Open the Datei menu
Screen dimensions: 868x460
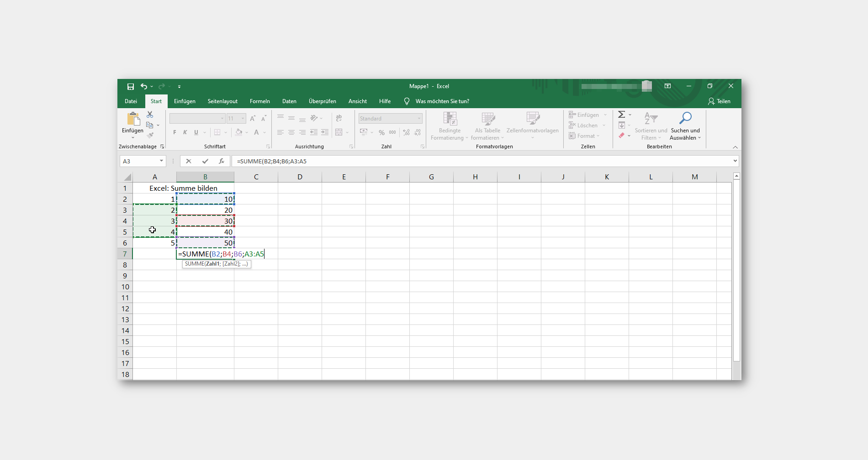pyautogui.click(x=131, y=101)
